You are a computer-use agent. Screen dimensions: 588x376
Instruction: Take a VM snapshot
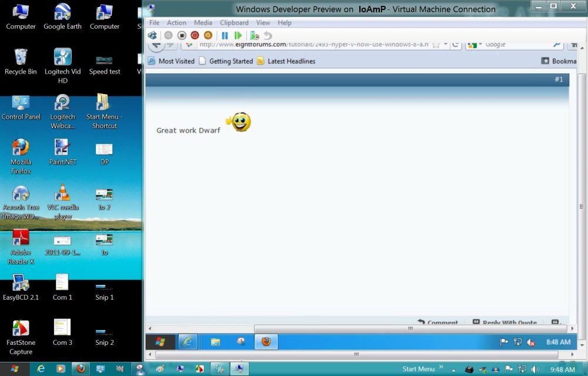(254, 35)
